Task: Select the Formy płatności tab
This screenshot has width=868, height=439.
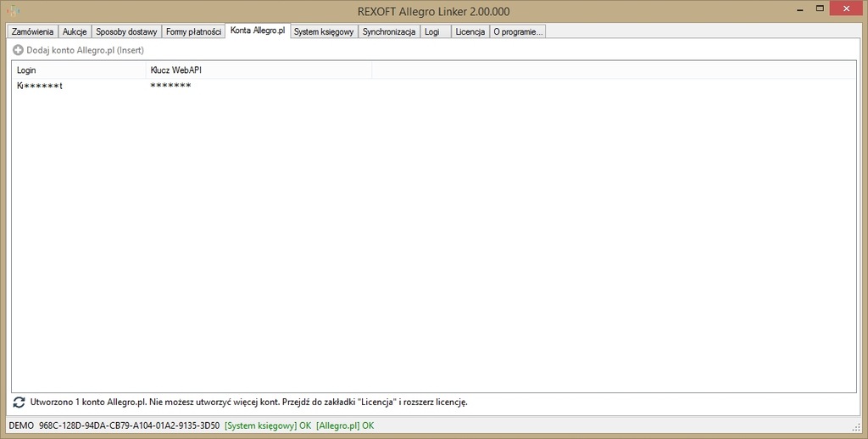Action: 194,31
